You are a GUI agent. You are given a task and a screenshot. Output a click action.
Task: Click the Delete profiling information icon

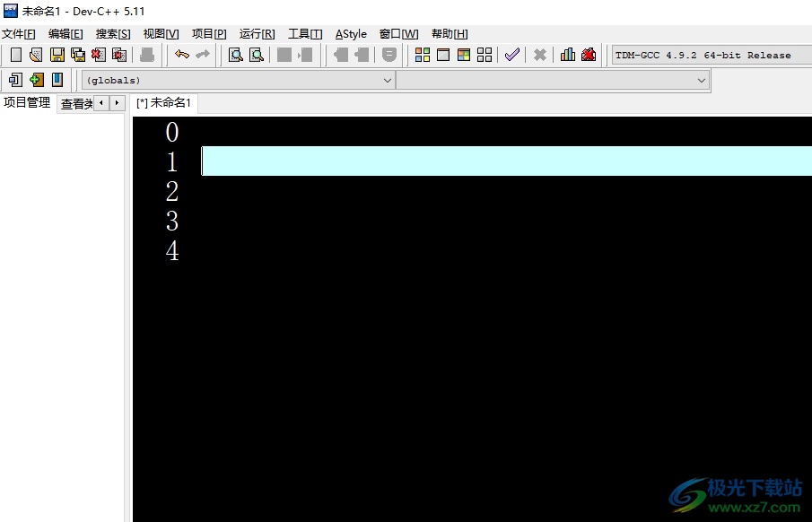[589, 55]
